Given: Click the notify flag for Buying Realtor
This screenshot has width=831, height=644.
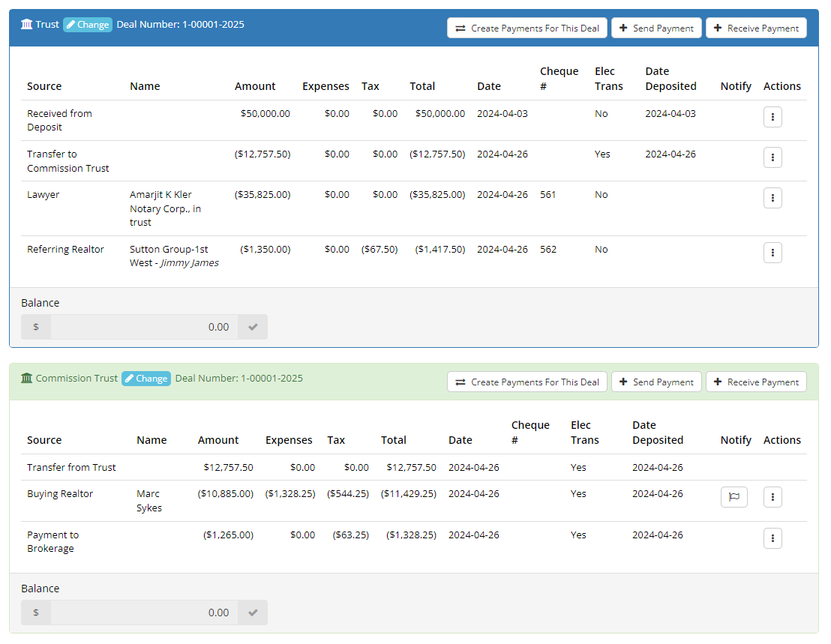Looking at the screenshot, I should (x=734, y=497).
